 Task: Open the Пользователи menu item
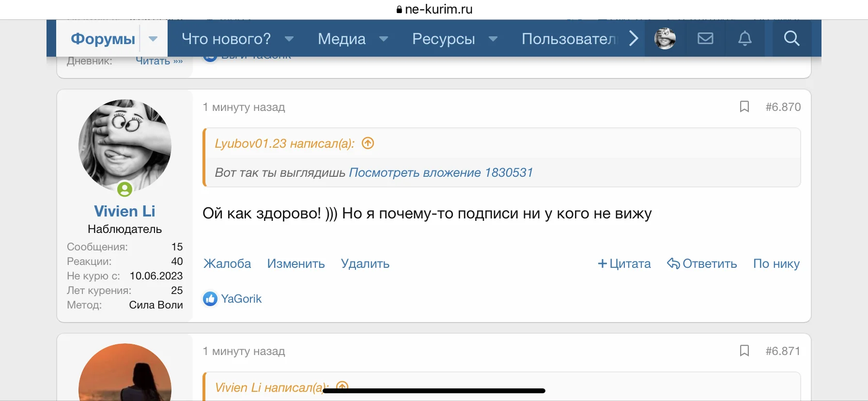(x=570, y=39)
